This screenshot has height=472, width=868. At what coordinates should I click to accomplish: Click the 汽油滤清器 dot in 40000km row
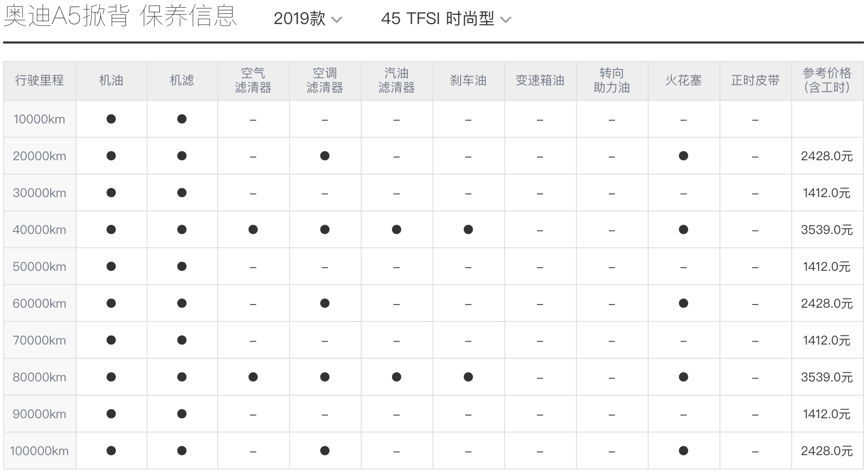coord(397,230)
